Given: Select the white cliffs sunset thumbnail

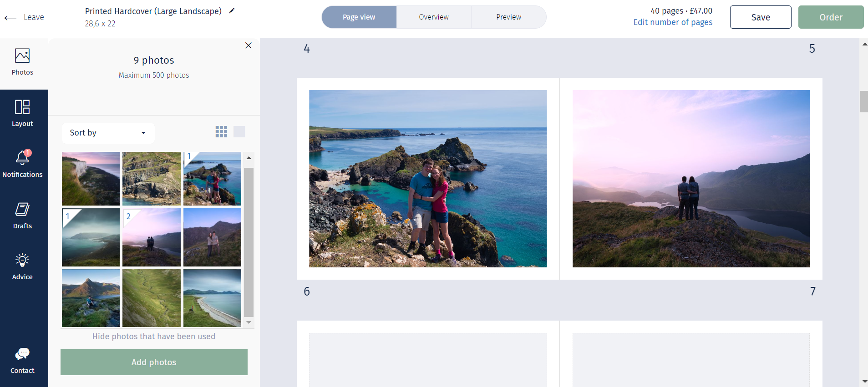Looking at the screenshot, I should click(x=91, y=179).
